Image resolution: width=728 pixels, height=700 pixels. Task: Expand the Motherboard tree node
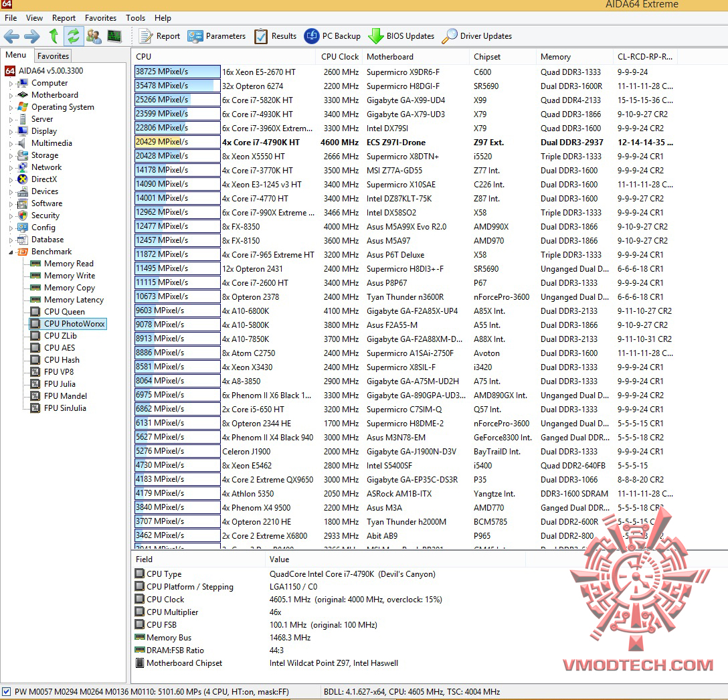click(x=11, y=96)
